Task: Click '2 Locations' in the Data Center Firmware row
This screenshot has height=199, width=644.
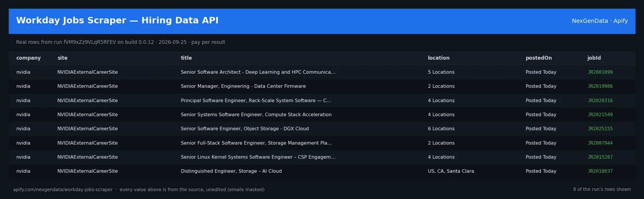Action: point(441,86)
